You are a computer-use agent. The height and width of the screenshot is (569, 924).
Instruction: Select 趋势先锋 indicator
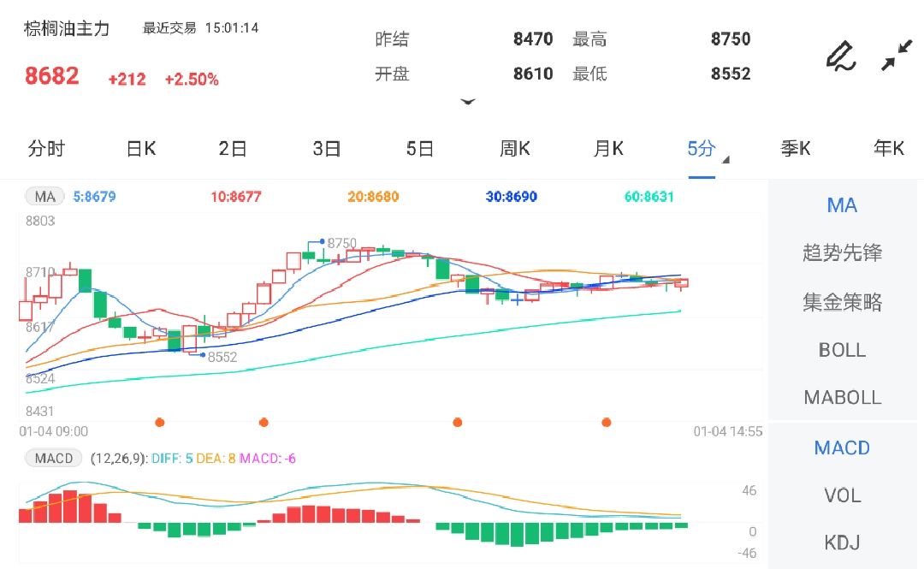pos(842,253)
